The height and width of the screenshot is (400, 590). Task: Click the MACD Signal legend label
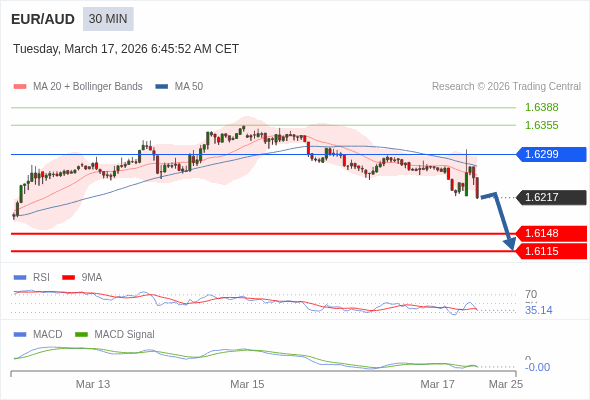pyautogui.click(x=125, y=335)
